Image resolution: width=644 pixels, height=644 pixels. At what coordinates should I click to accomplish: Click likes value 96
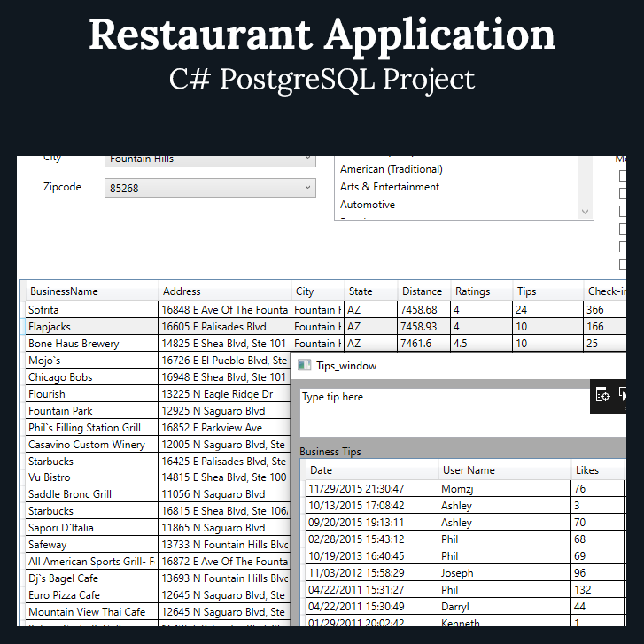(x=598, y=573)
